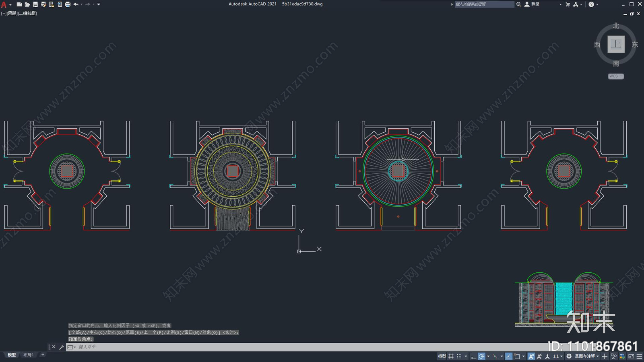Click the command line customize wrench icon
Image resolution: width=644 pixels, height=362 pixels.
[62, 347]
